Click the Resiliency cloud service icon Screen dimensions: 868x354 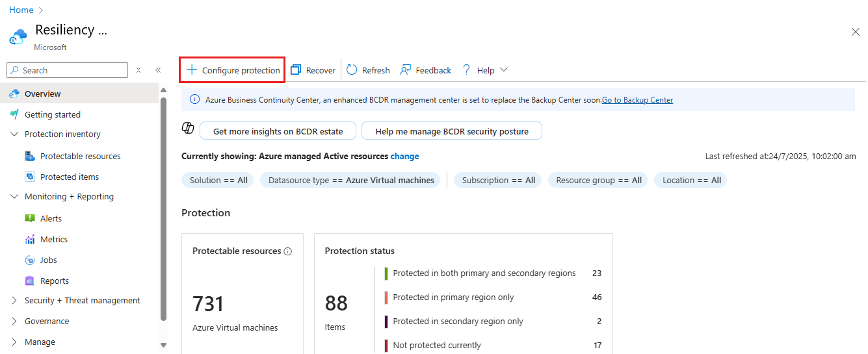click(18, 36)
